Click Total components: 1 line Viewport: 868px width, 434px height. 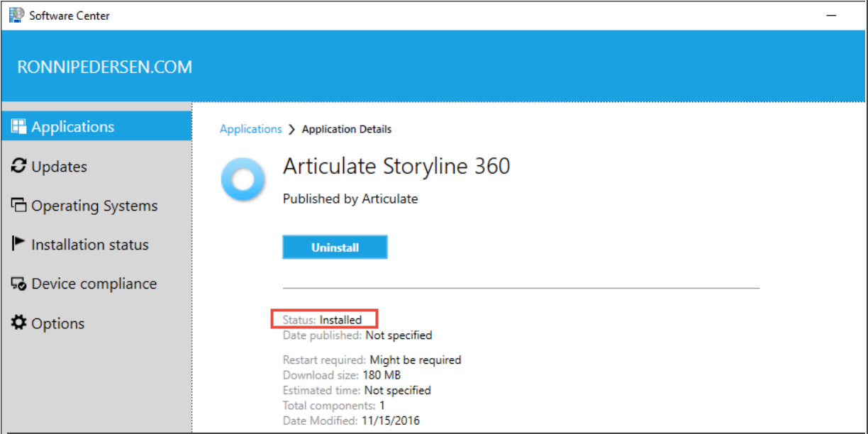click(334, 406)
